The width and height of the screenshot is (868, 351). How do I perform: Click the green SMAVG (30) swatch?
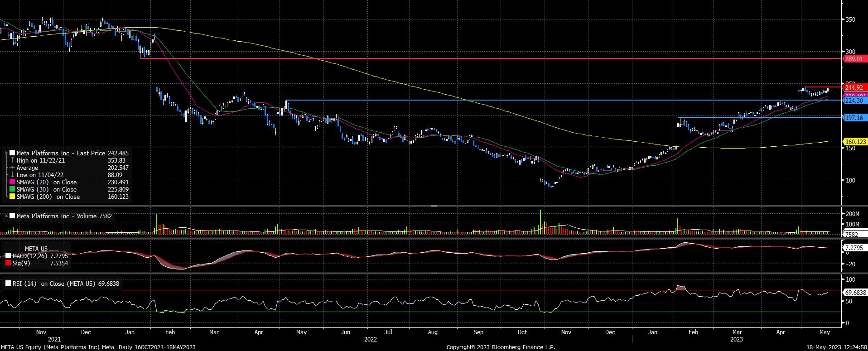pyautogui.click(x=12, y=189)
